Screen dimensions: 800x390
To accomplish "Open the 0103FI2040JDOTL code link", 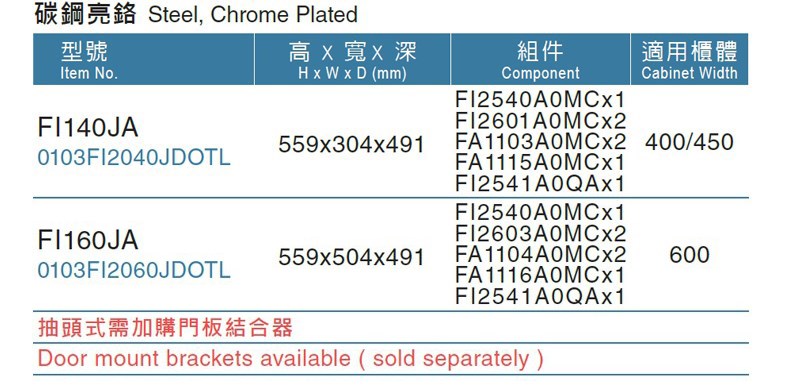I will pos(134,158).
